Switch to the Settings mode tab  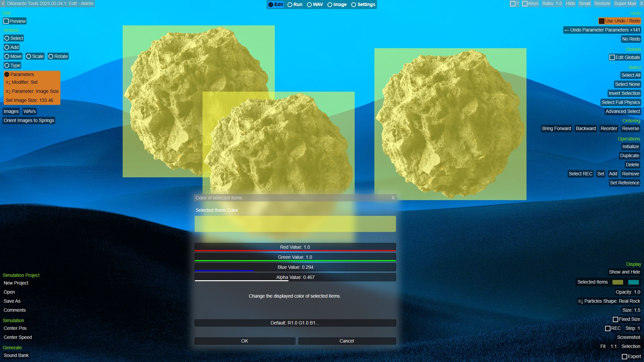pos(363,4)
